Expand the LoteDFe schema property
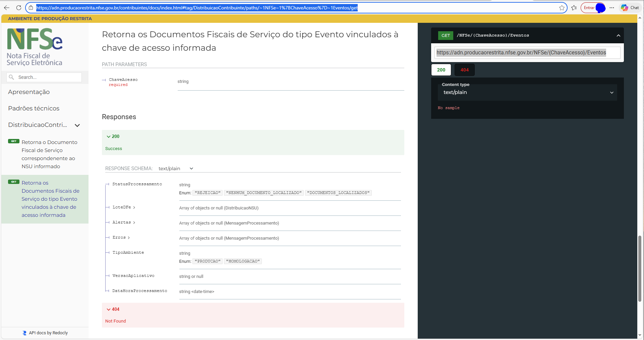 pyautogui.click(x=124, y=207)
